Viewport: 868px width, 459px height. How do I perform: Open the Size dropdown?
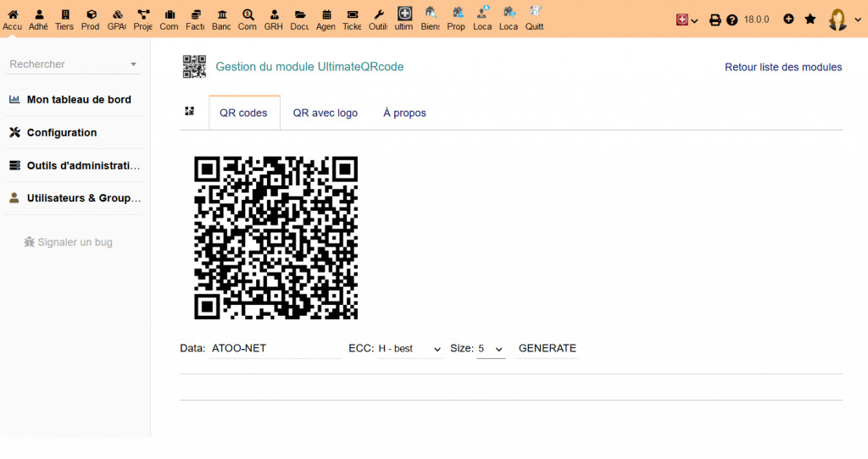491,349
